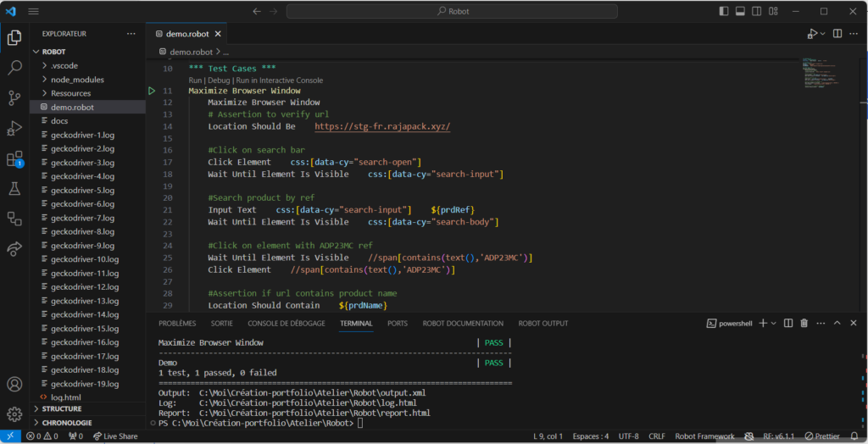This screenshot has width=868, height=444.
Task: Click the Robot search command box
Action: 452,11
